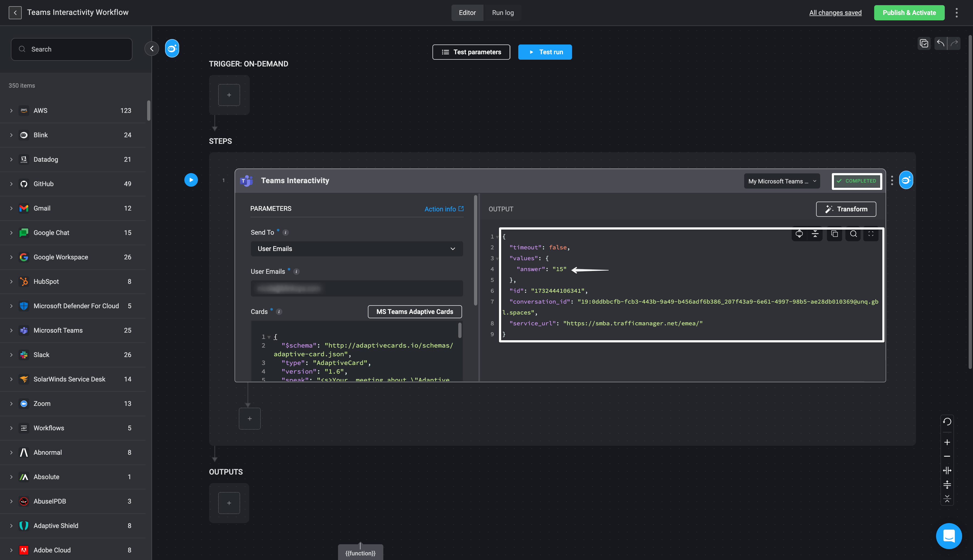Expand the GitHub category
The width and height of the screenshot is (973, 560).
11,184
